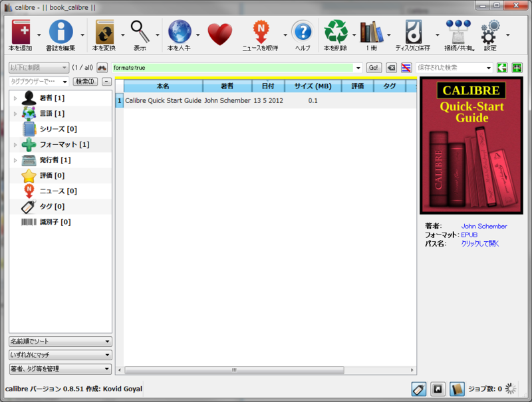Open the 以下に制限 restriction dropdown
This screenshot has height=402, width=532.
coord(39,68)
